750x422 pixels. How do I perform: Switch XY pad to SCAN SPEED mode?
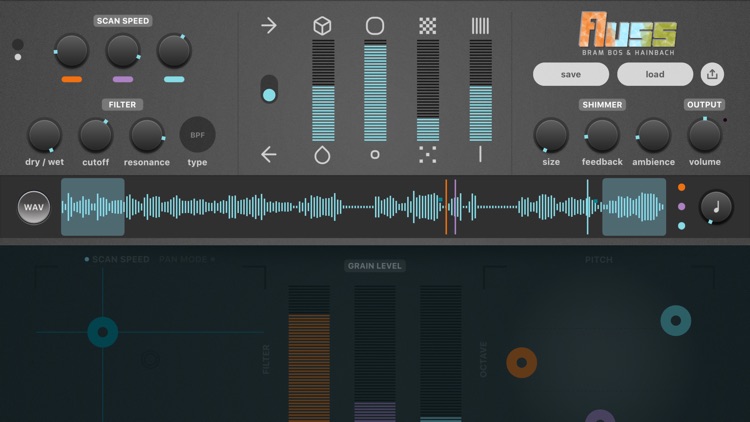117,259
